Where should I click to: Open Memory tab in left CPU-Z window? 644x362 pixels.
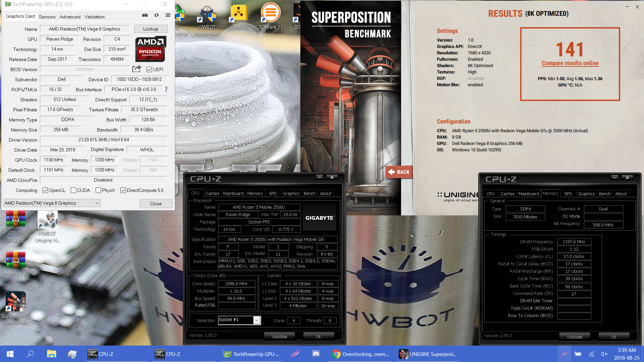point(255,193)
